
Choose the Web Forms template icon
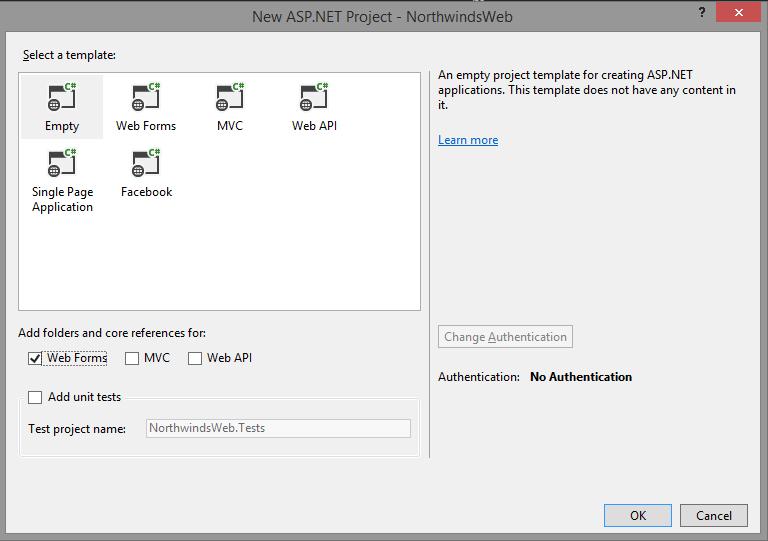[x=146, y=107]
